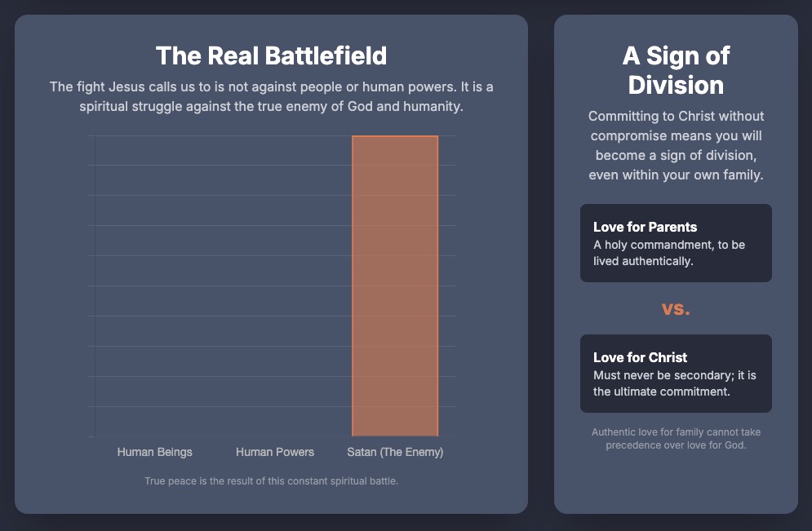Screen dimensions: 812x531
Task: Click the "Satan (The Enemy)" axis label
Action: (395, 452)
